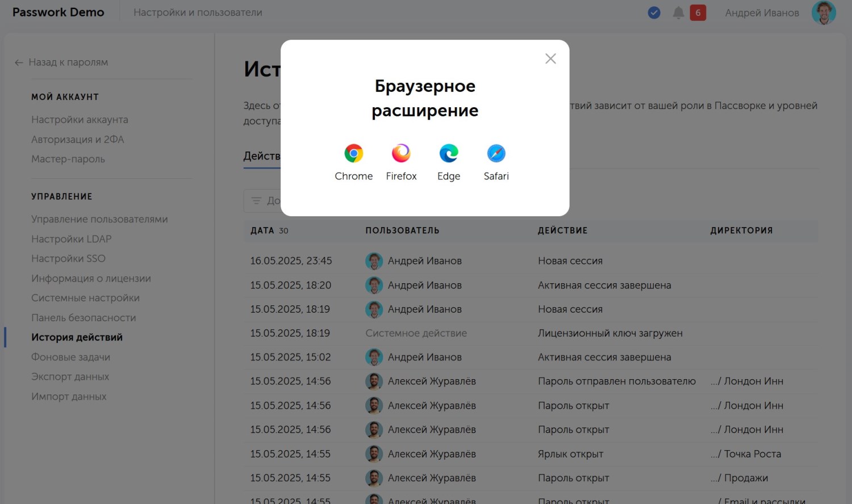Close the browser extension dialog

point(550,58)
